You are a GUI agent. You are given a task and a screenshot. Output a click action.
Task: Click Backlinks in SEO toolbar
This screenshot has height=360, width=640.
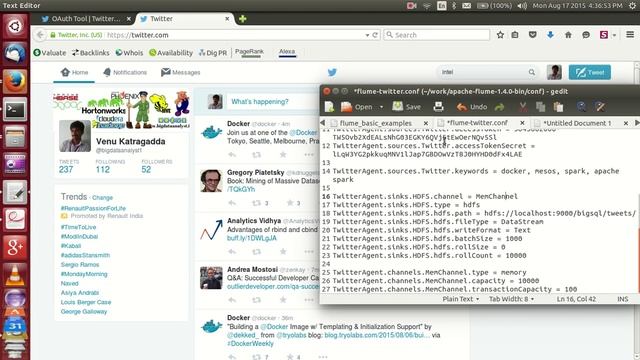[91, 53]
